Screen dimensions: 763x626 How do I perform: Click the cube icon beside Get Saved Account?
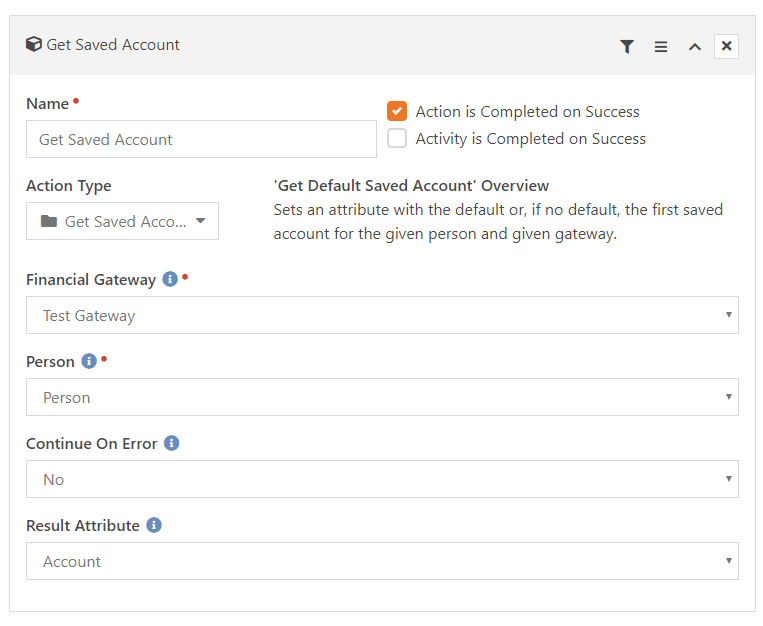pos(34,45)
